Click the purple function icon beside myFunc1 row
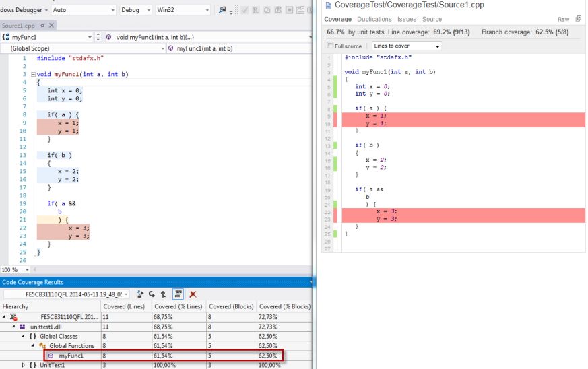This screenshot has width=588, height=369. (51, 356)
